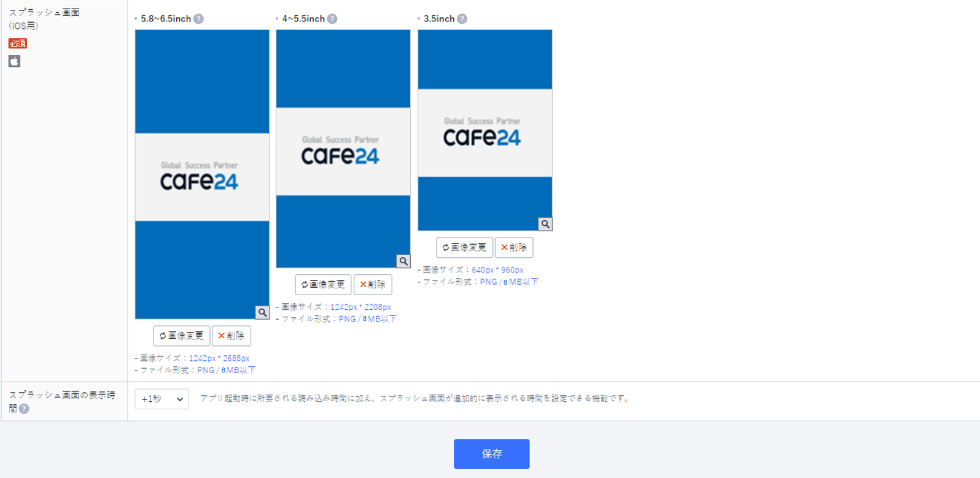Click the スプラッシュ画面 (iOS用) label
The image size is (980, 478).
click(44, 19)
